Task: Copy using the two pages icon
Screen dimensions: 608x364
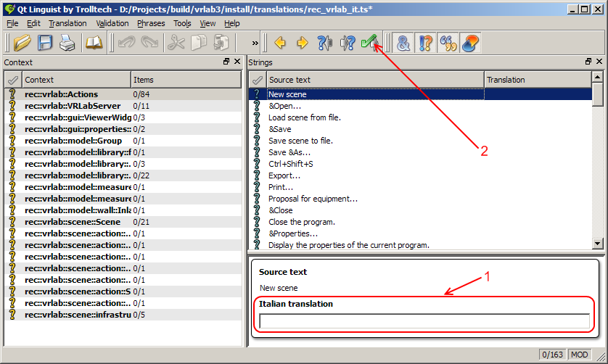Action: [x=199, y=43]
